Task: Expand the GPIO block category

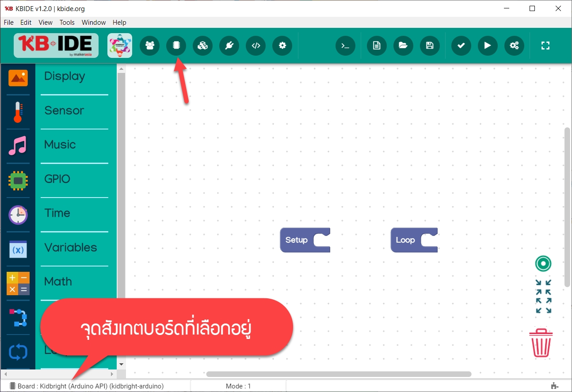Action: click(57, 179)
